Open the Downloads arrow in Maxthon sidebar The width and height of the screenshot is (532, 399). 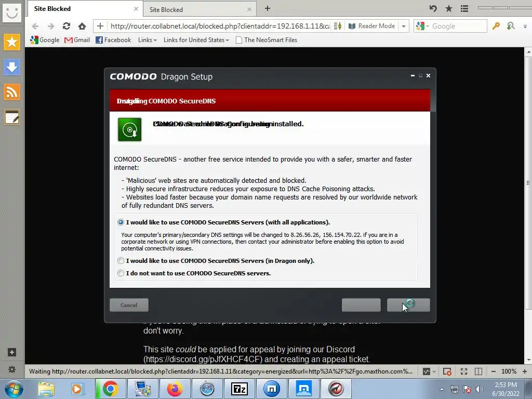pyautogui.click(x=12, y=67)
